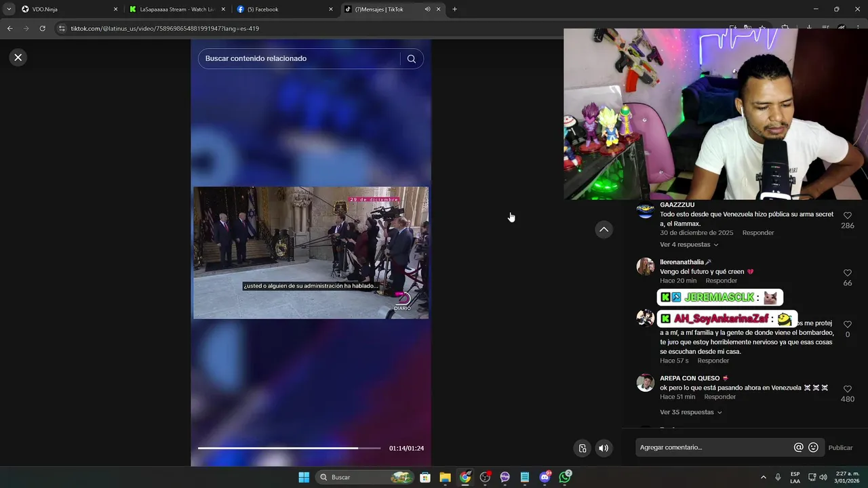This screenshot has height=488, width=868.
Task: Switch to the Facebook tab
Action: pyautogui.click(x=285, y=9)
